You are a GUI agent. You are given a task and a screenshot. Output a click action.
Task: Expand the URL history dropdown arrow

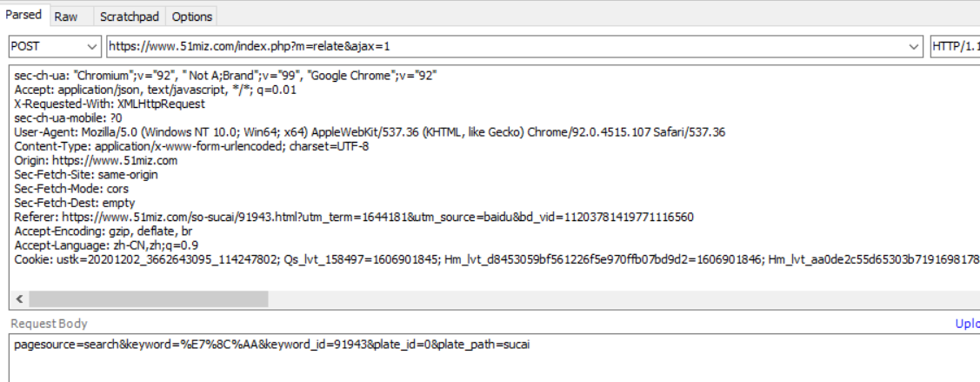[x=913, y=46]
